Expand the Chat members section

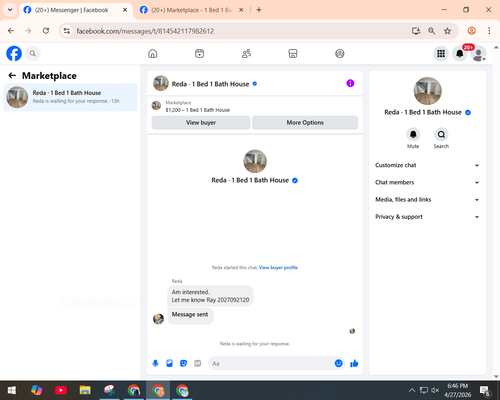click(427, 182)
